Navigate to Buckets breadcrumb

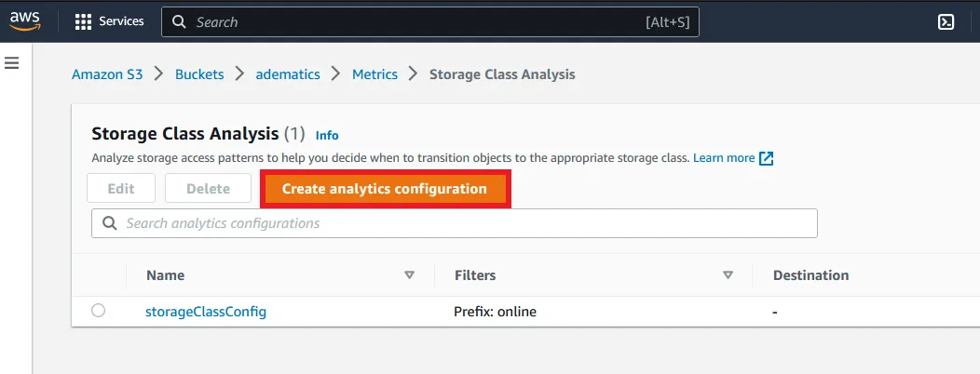(x=199, y=74)
